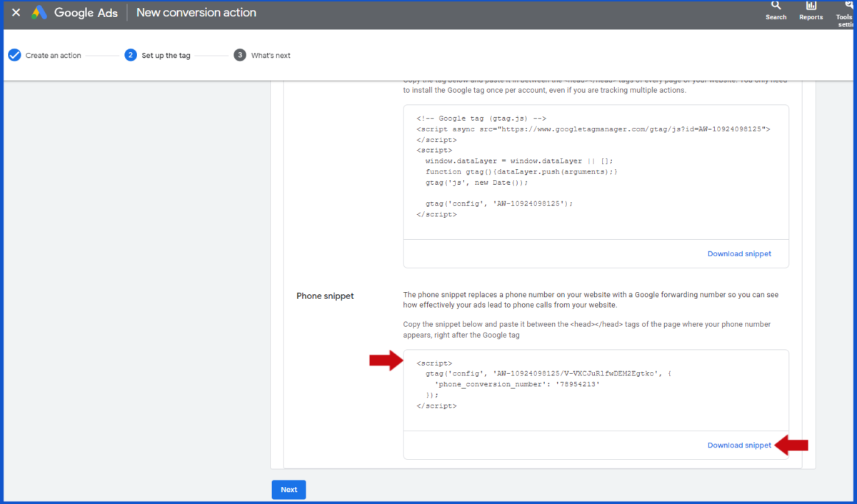
Task: Close the New conversion action flow
Action: pyautogui.click(x=16, y=12)
